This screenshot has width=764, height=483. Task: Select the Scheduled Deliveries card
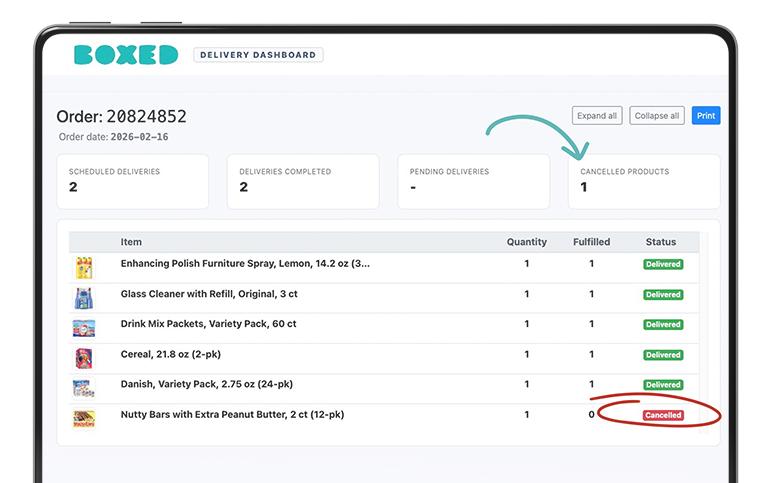133,182
